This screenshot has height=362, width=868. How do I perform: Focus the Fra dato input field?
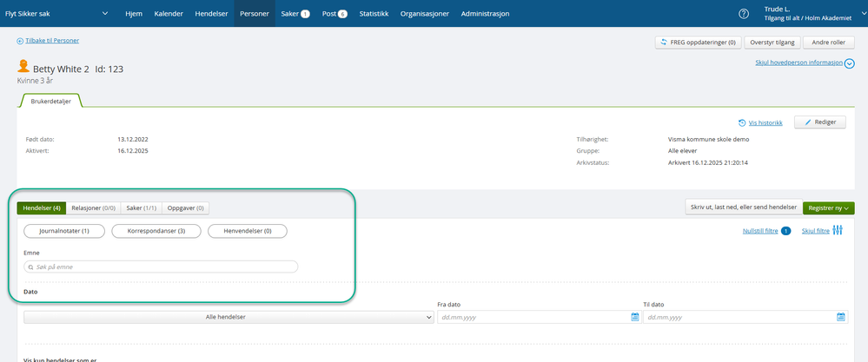click(x=539, y=317)
